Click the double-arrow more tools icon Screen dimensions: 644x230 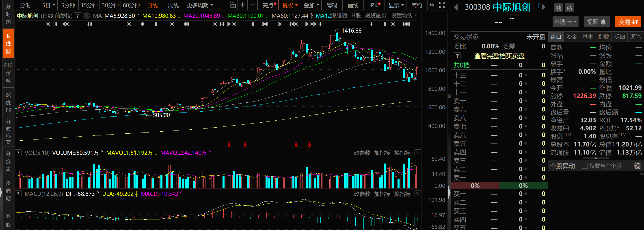point(432,5)
